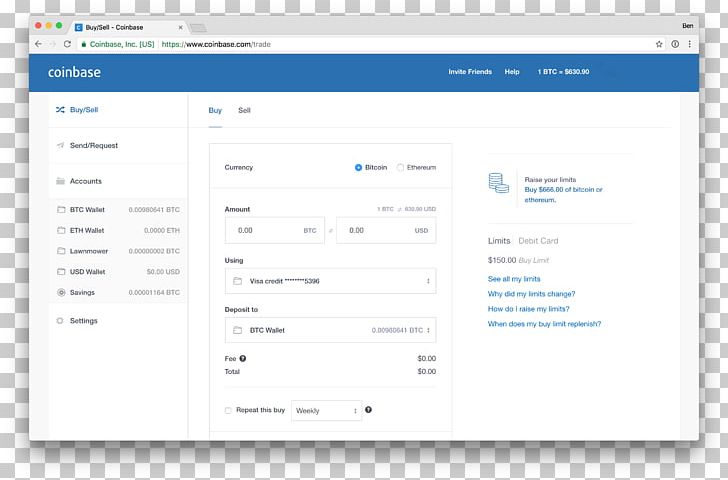Switch to the Sell tab
This screenshot has height=480, width=728.
pos(244,110)
